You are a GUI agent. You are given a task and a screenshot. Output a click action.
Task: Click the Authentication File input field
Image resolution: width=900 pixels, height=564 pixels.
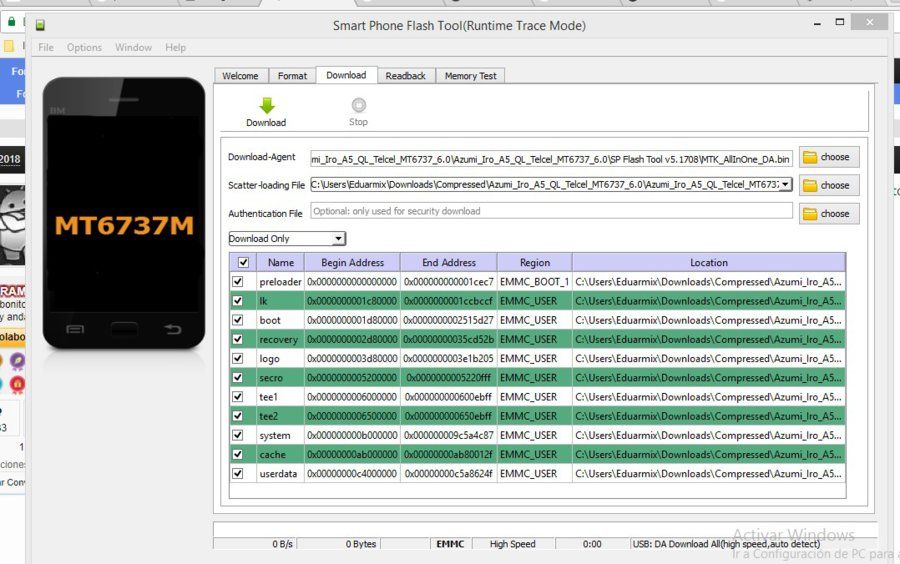(551, 211)
